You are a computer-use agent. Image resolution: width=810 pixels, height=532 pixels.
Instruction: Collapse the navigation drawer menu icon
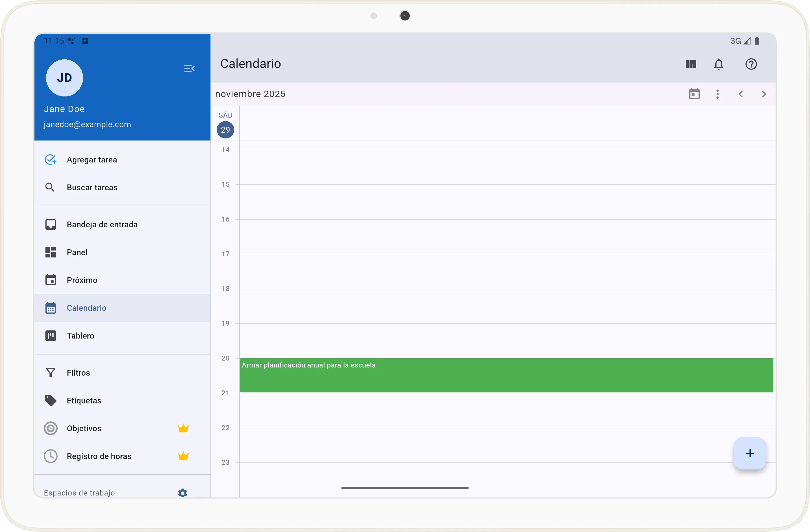189,69
